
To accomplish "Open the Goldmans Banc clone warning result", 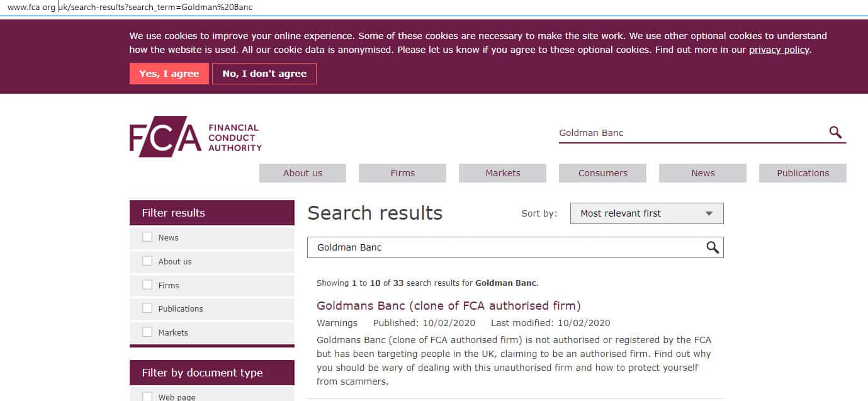I will [x=448, y=306].
